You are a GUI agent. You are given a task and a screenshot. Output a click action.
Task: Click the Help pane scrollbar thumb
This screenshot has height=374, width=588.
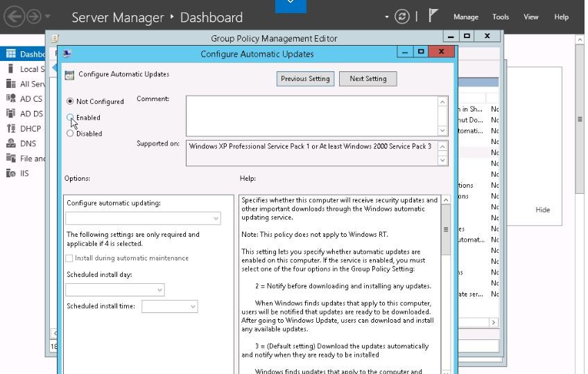[446, 230]
